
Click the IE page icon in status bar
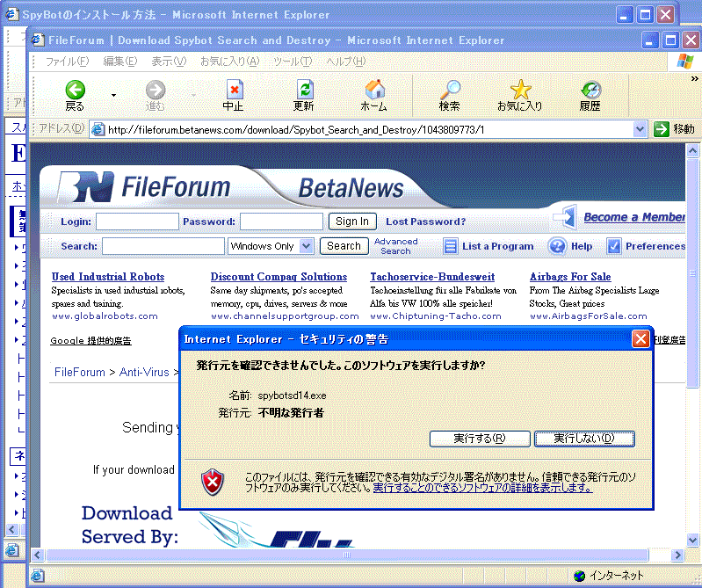click(38, 576)
